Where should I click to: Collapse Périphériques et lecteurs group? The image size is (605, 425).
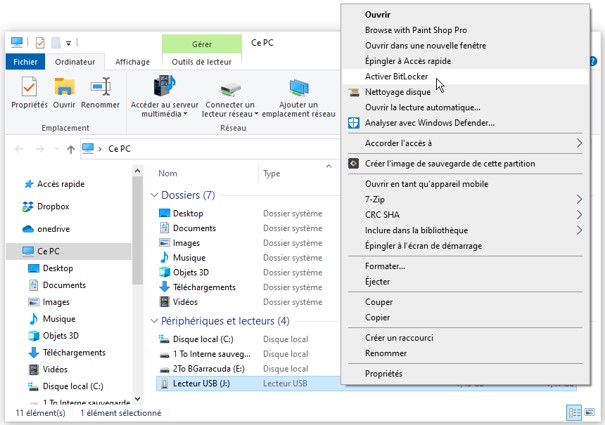point(153,321)
